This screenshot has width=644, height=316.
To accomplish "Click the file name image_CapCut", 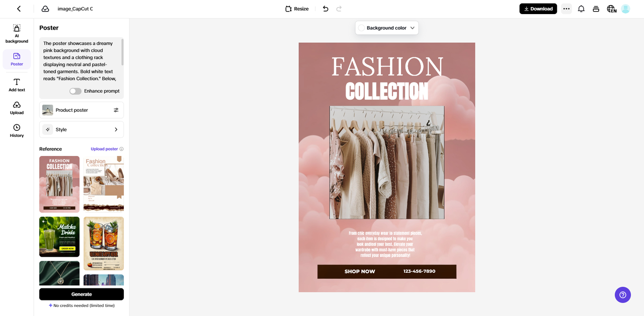I will click(75, 9).
